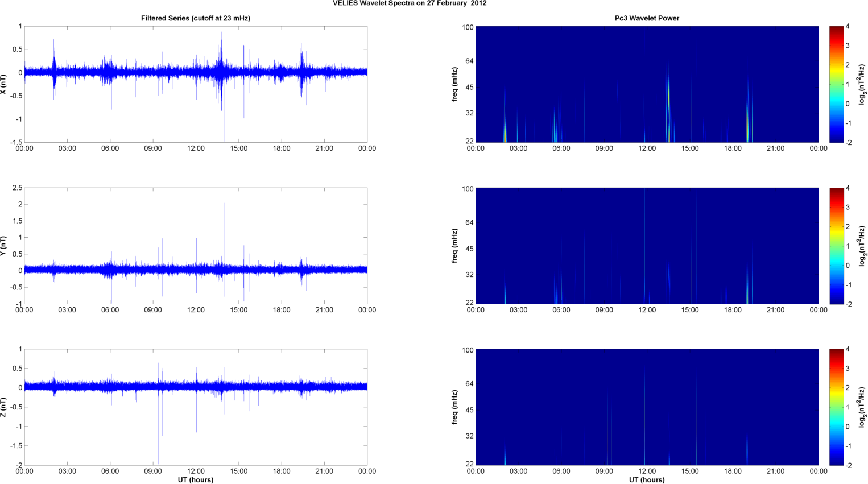Click 'freq (mHz)' label of middle wavelet panel
The height and width of the screenshot is (484, 868).
(x=455, y=246)
